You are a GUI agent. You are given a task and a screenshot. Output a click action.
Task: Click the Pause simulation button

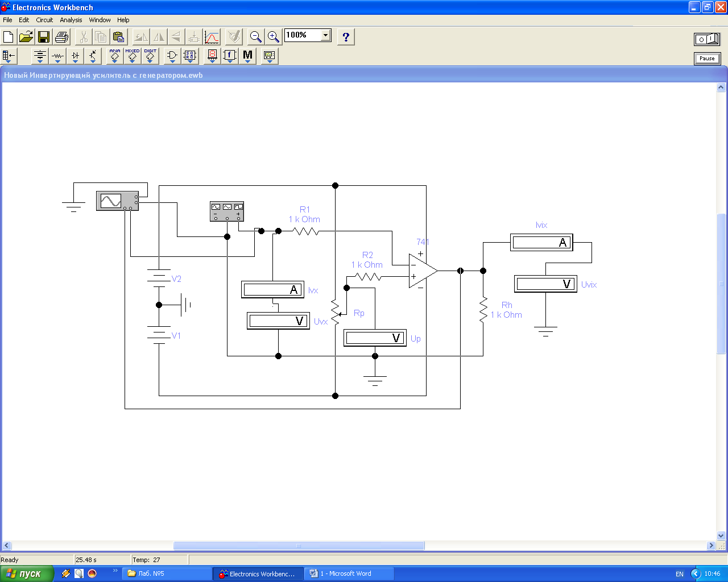707,59
